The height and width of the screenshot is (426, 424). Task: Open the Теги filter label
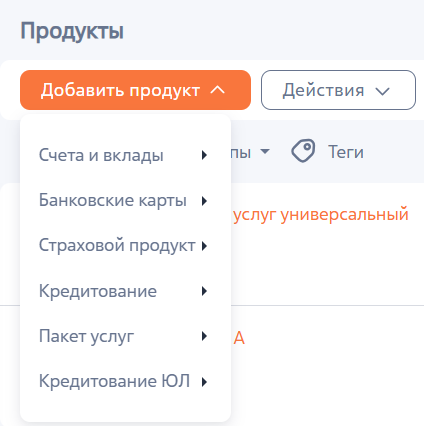click(x=346, y=152)
